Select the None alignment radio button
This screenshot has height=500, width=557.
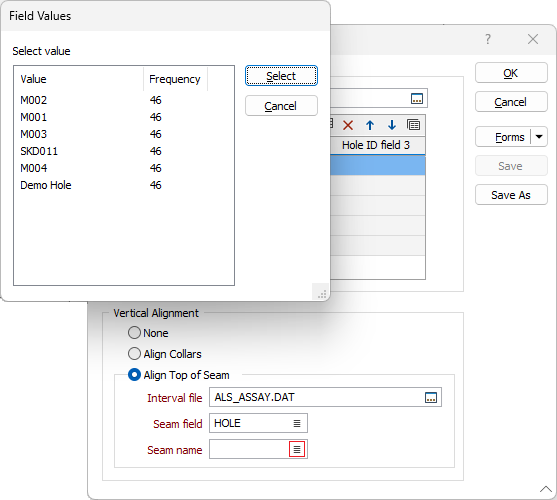pyautogui.click(x=134, y=333)
